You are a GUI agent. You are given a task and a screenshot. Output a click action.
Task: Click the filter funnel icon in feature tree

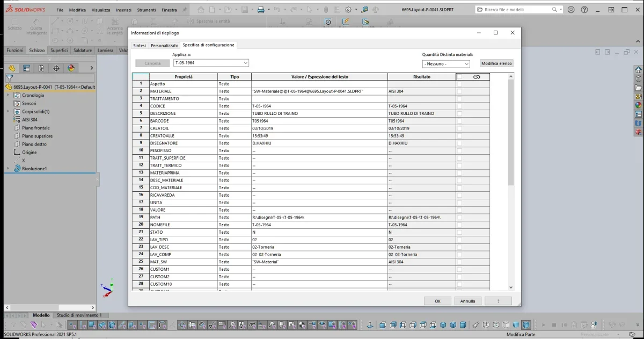[x=9, y=78]
